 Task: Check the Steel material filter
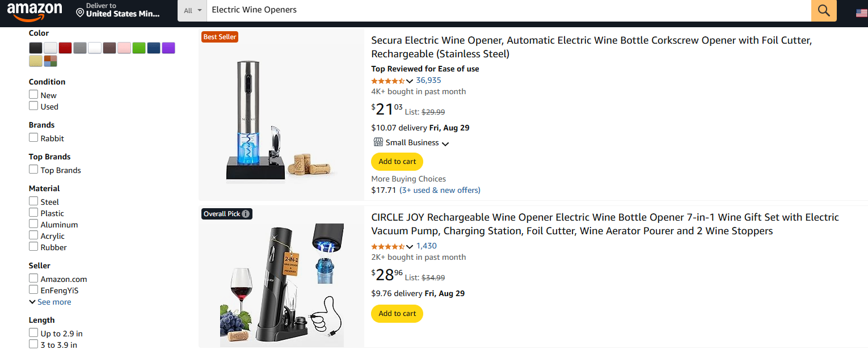pyautogui.click(x=33, y=201)
